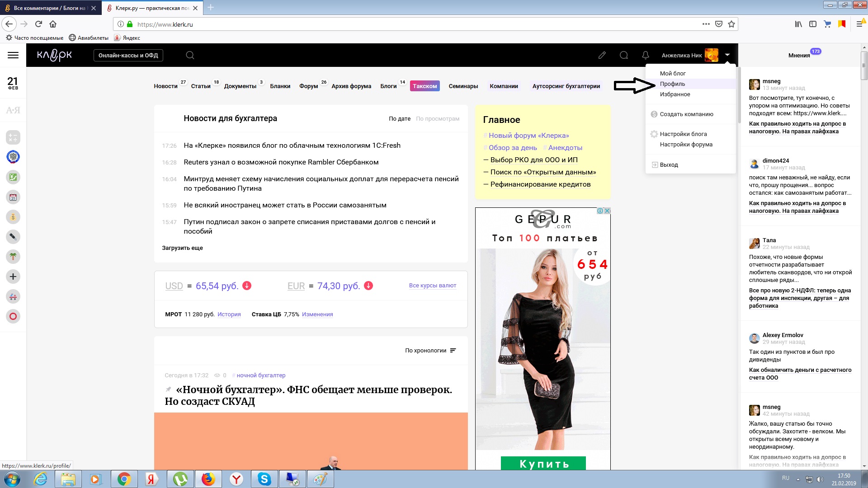Open page actions three-dots menu
Viewport: 868px width, 488px height.
706,24
